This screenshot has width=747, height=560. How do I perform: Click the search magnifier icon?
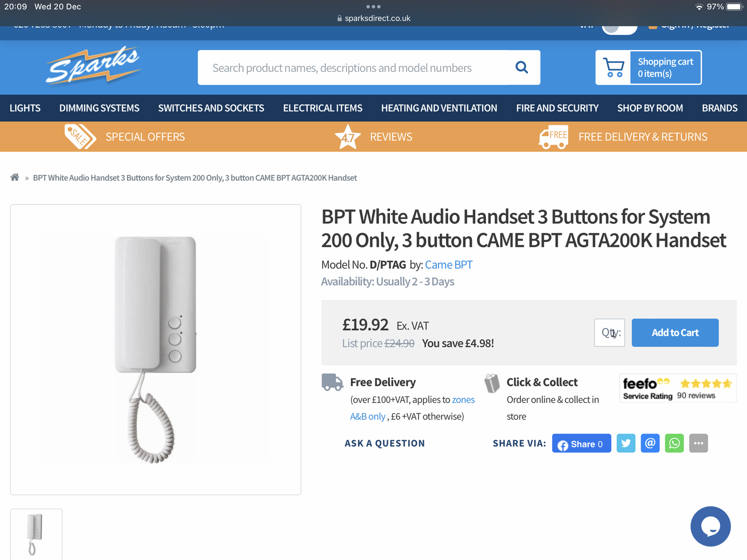[x=521, y=68]
